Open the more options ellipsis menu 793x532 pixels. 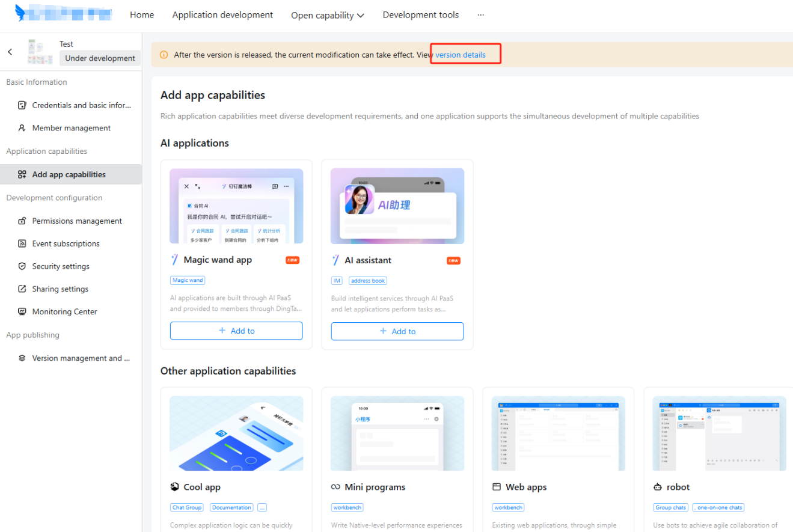tap(480, 15)
